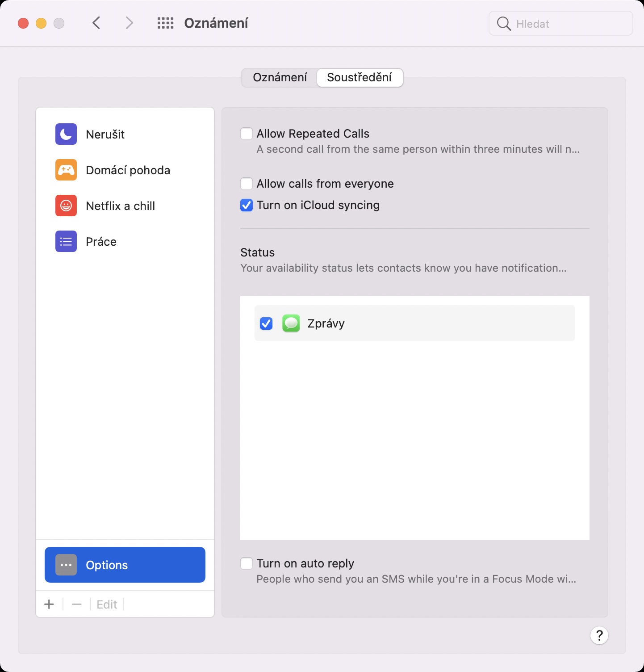Viewport: 644px width, 672px height.
Task: Add a new focus with plus icon
Action: pos(49,604)
